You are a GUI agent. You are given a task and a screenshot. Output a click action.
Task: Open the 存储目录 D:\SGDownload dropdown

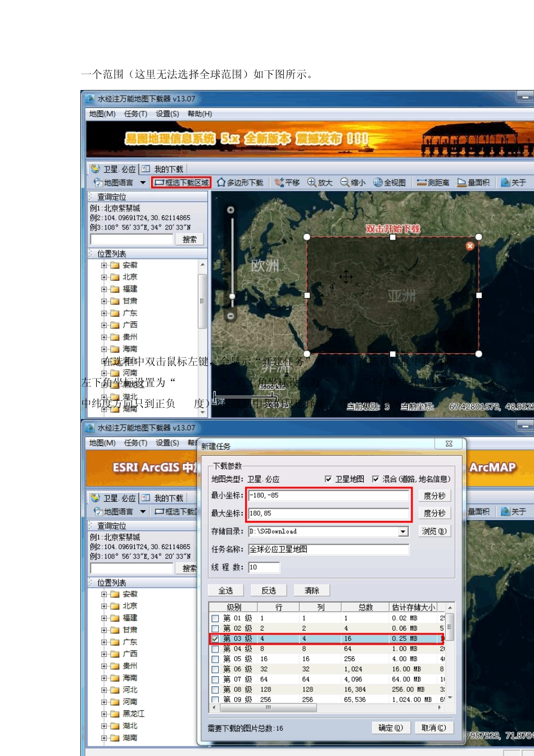(403, 532)
